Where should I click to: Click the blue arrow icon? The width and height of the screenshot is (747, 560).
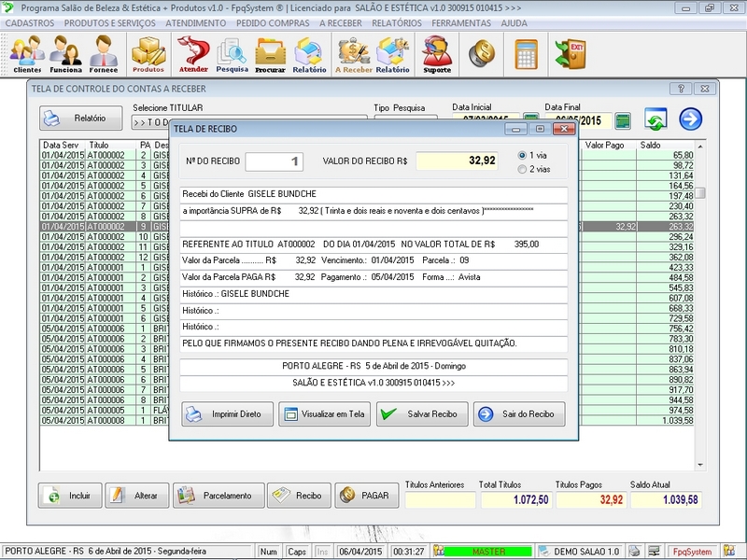pyautogui.click(x=690, y=119)
